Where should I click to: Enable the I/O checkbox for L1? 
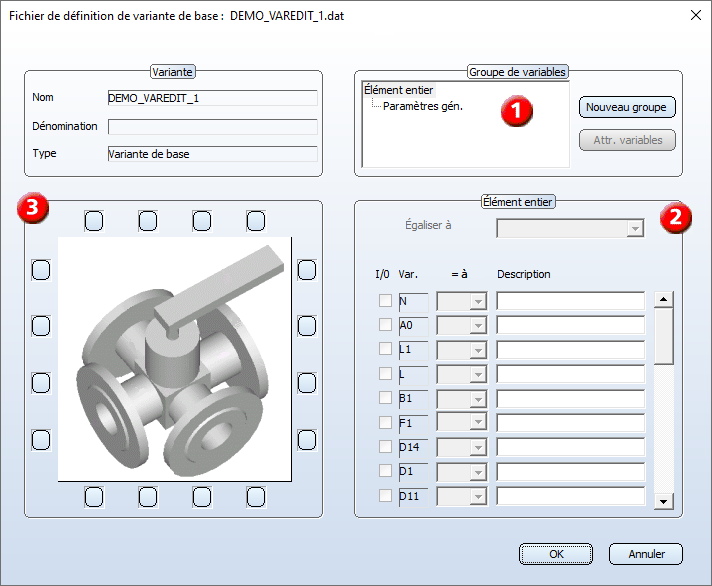pyautogui.click(x=385, y=349)
